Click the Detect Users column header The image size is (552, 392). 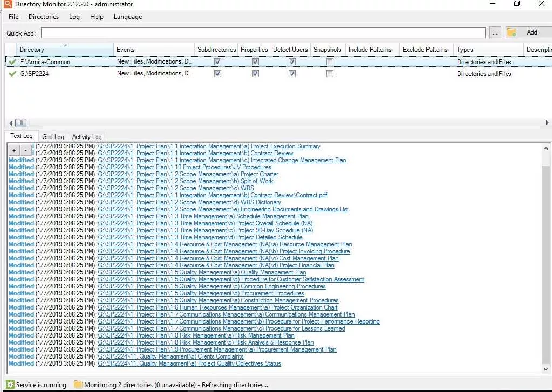(290, 50)
